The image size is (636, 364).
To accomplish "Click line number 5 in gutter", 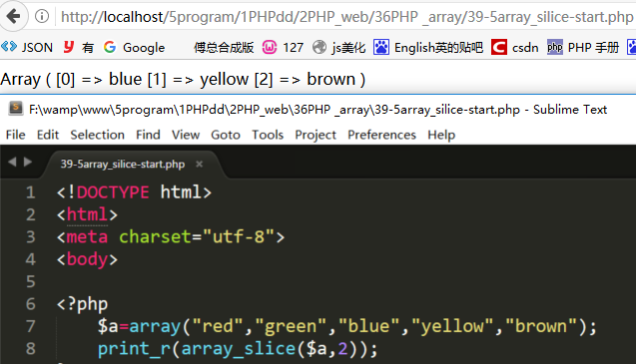I will pos(30,281).
